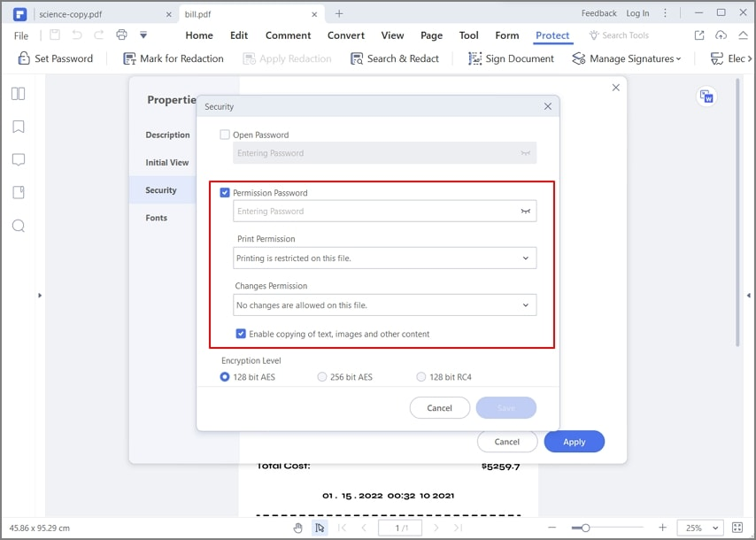Select the Hand tool in the status bar
The width and height of the screenshot is (756, 540).
297,528
